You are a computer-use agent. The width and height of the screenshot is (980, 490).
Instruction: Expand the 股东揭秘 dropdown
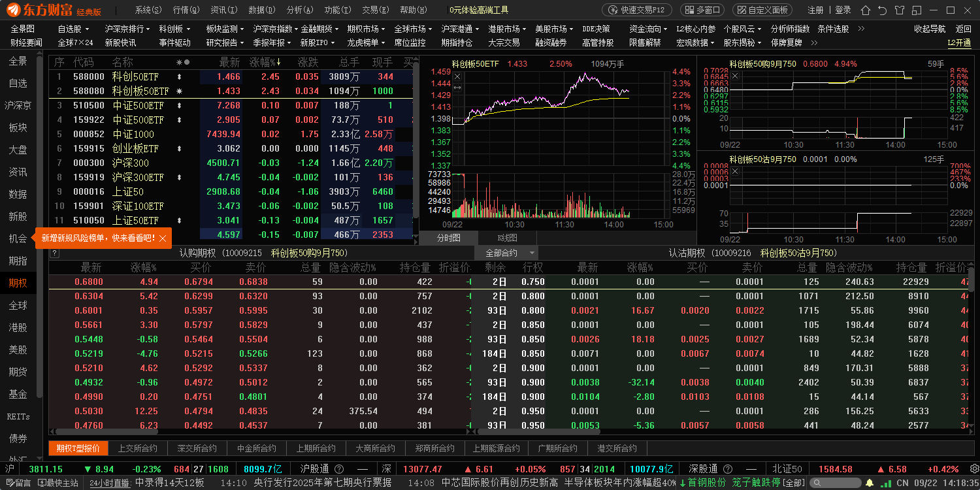[743, 42]
